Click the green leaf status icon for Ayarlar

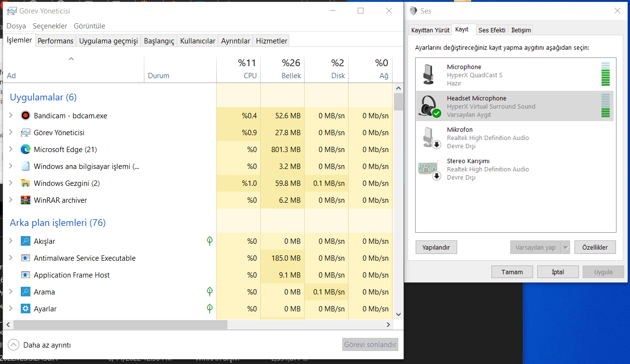(x=210, y=308)
